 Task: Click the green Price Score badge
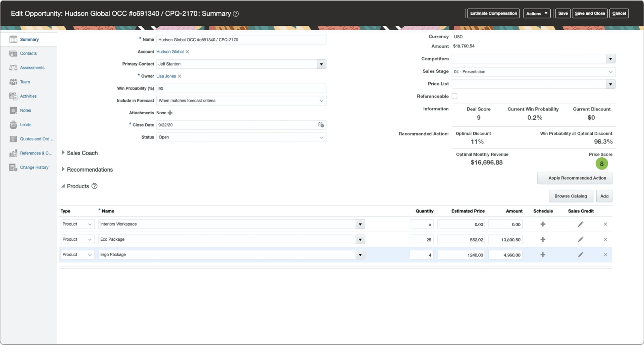pyautogui.click(x=601, y=164)
